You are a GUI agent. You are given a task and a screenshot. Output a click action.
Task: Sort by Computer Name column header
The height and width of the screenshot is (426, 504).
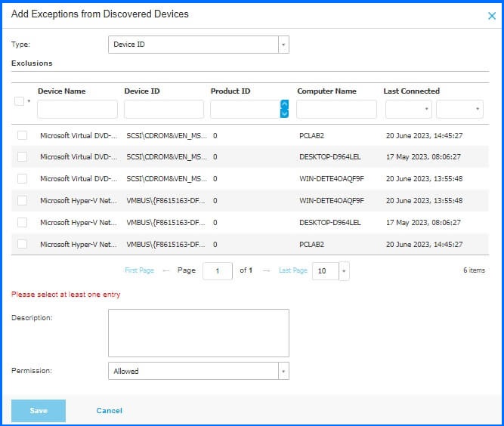326,91
